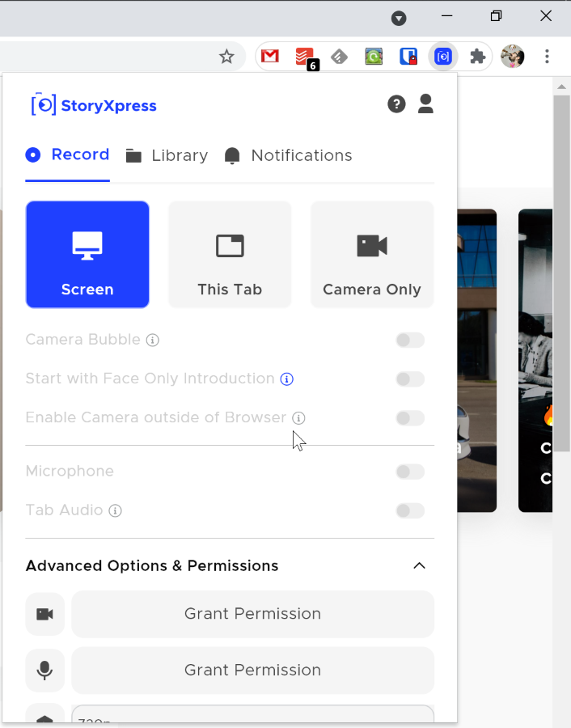The image size is (571, 728).
Task: Click the camera icon in Advanced Options
Action: (x=45, y=614)
